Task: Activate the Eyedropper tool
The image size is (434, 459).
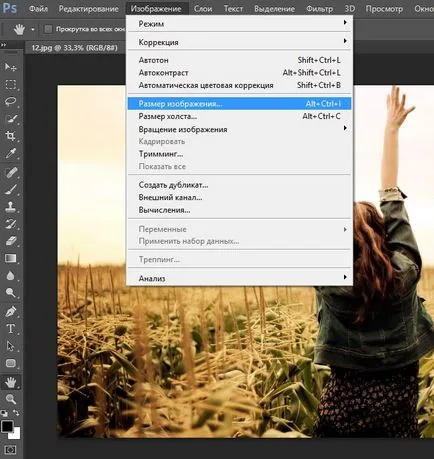Action: (x=10, y=153)
